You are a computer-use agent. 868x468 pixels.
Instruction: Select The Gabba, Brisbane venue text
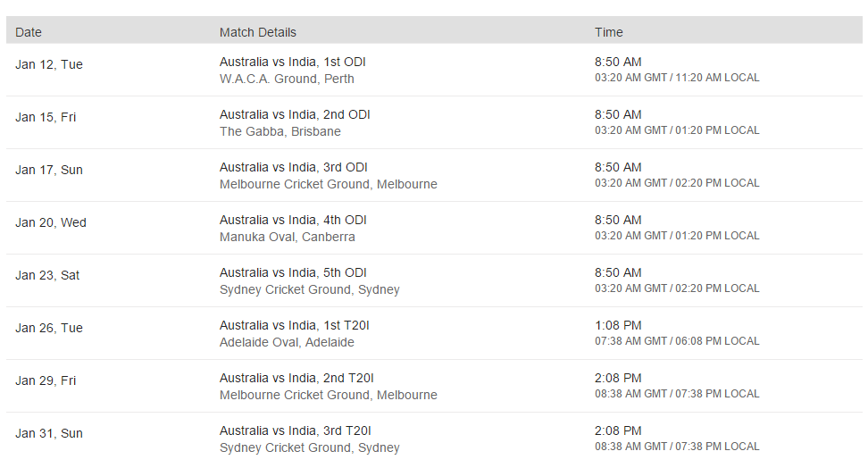click(x=280, y=131)
